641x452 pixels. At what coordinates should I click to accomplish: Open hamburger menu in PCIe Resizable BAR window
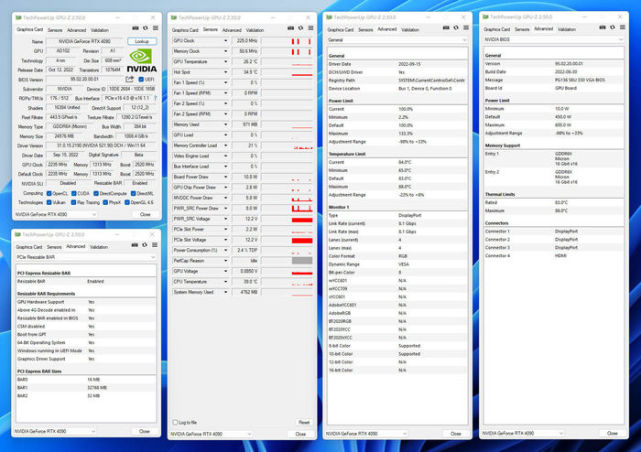[155, 245]
